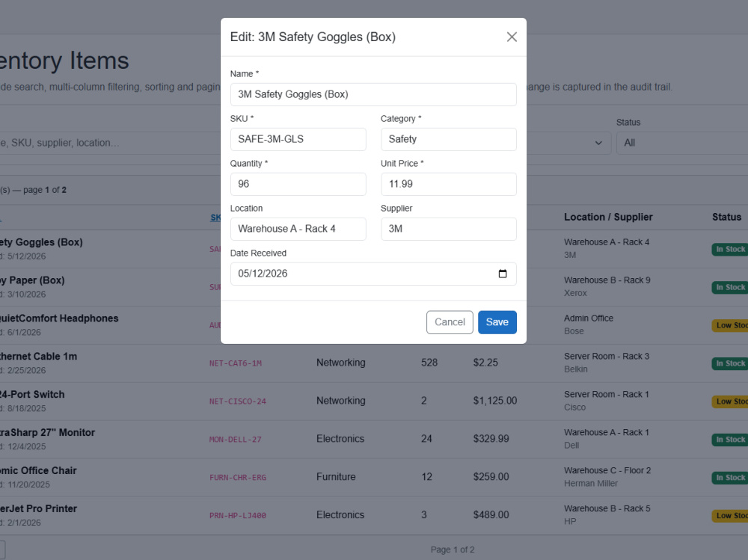Click the Office Chair item name
The image size is (748, 560).
[38, 471]
